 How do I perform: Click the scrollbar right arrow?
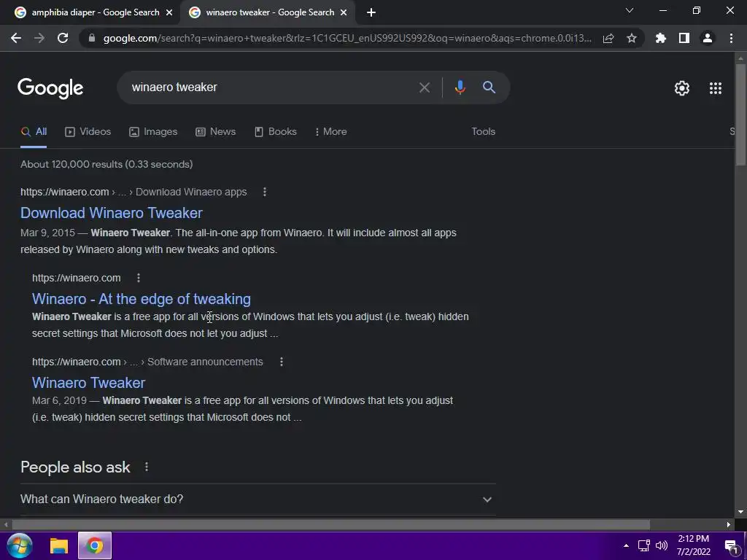coord(729,525)
